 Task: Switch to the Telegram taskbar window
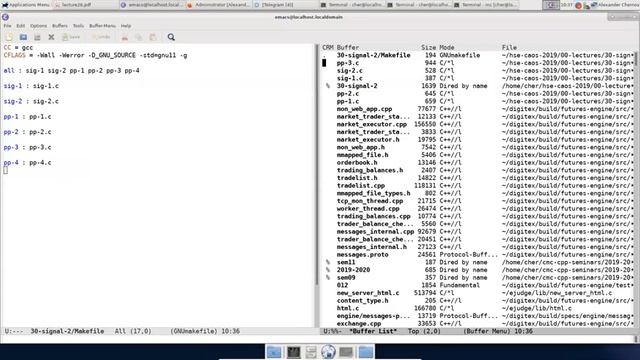(x=285, y=5)
